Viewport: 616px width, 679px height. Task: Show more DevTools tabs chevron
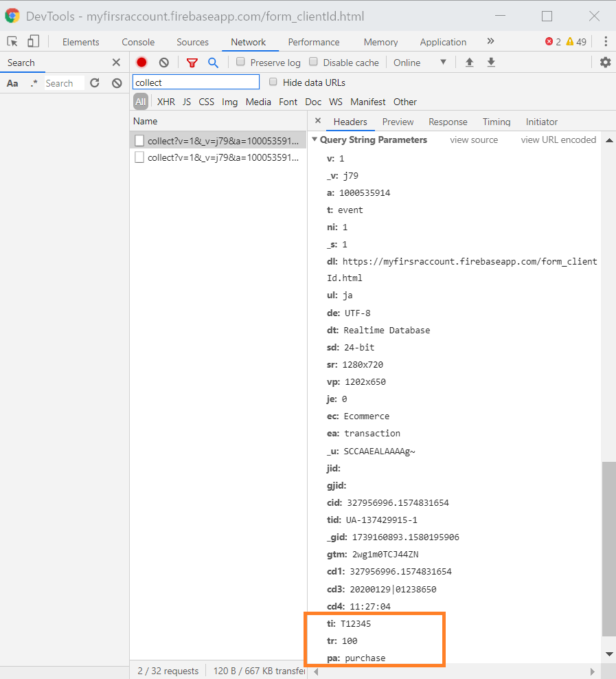(490, 41)
